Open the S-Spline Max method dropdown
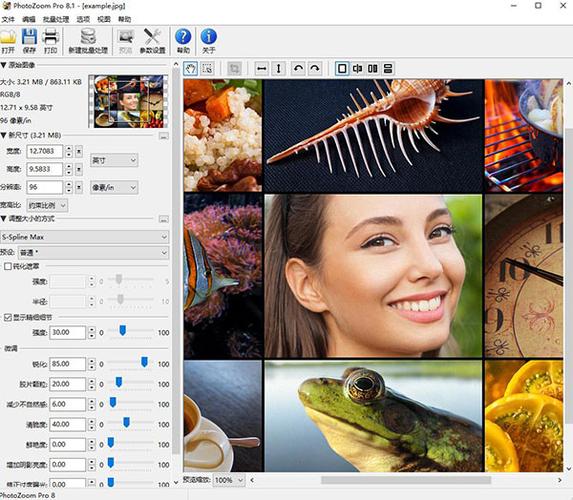 [x=84, y=237]
